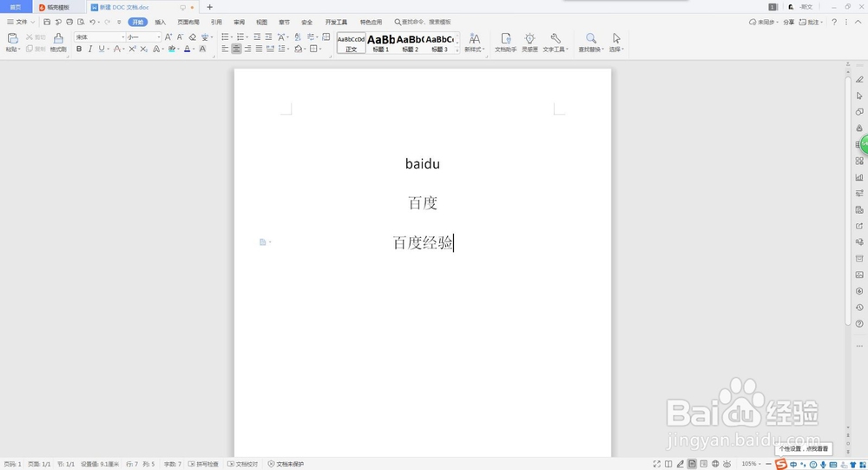
Task: Click the Character Shading A icon
Action: tap(202, 50)
